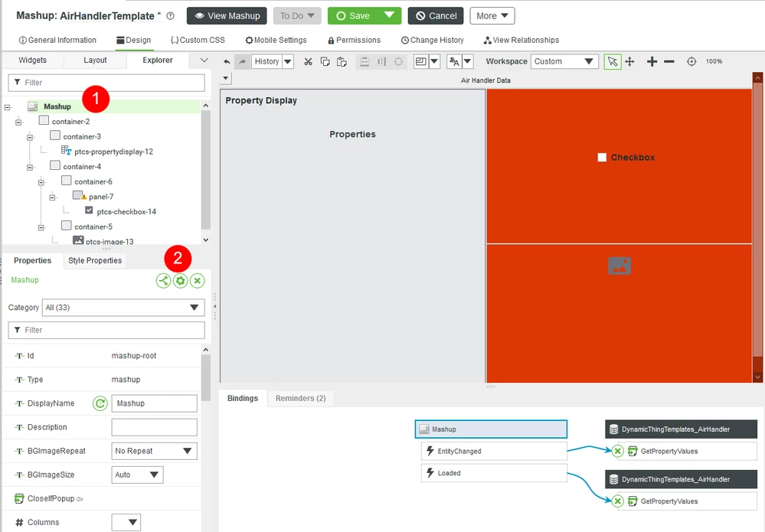Screen dimensions: 765x532
Task: Open the Custom CSS tab
Action: 198,40
